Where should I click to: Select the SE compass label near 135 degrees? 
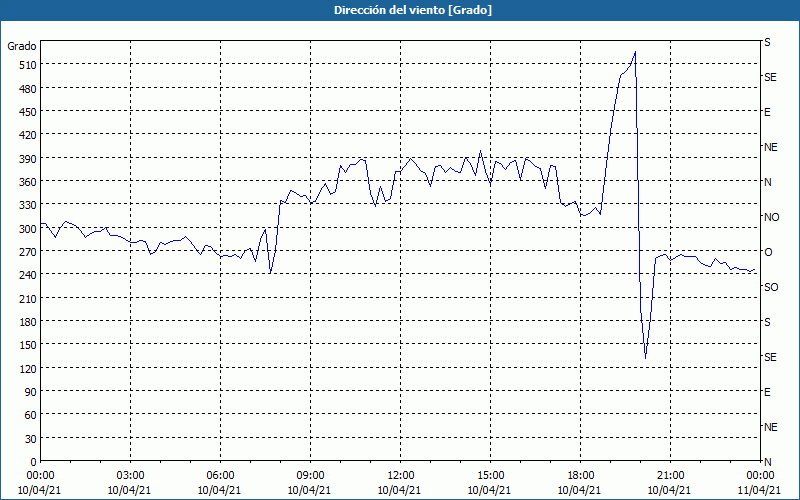[770, 357]
